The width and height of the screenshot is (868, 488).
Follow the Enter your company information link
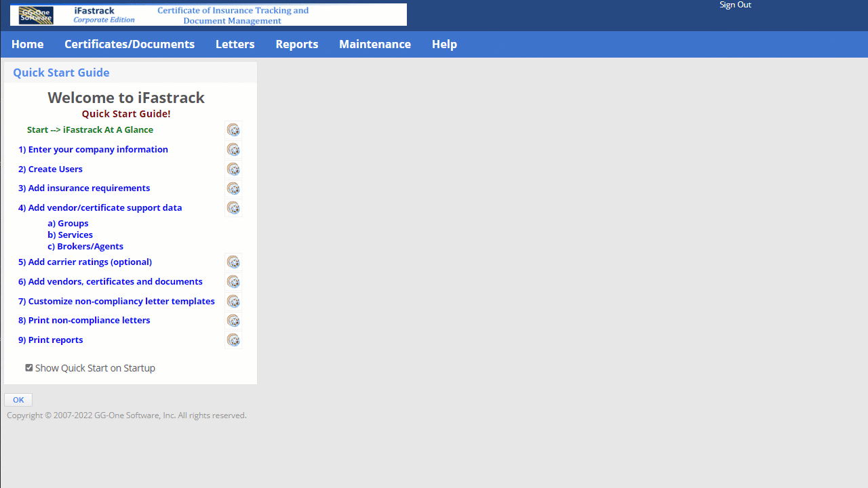(x=93, y=149)
